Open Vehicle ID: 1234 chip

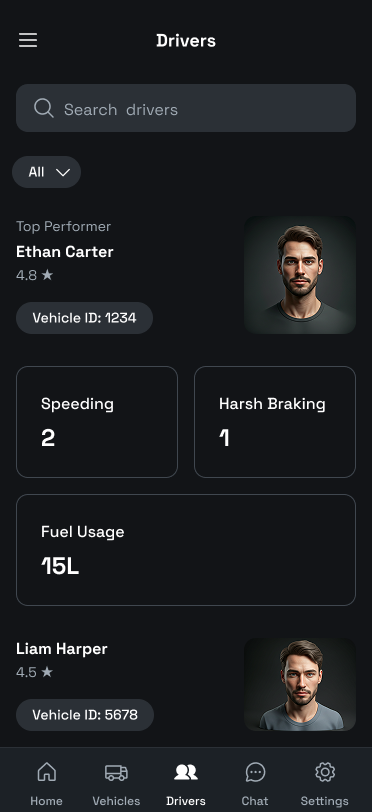[84, 318]
